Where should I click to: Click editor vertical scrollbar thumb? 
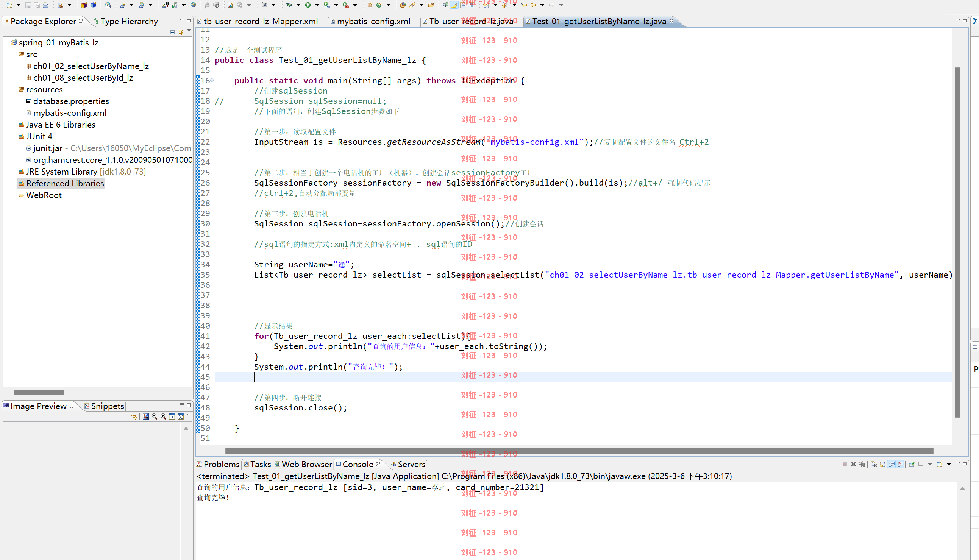pos(957,242)
